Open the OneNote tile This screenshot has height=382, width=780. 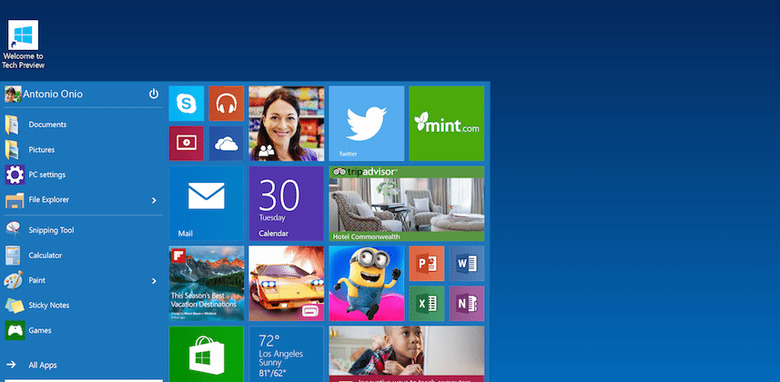(x=467, y=303)
